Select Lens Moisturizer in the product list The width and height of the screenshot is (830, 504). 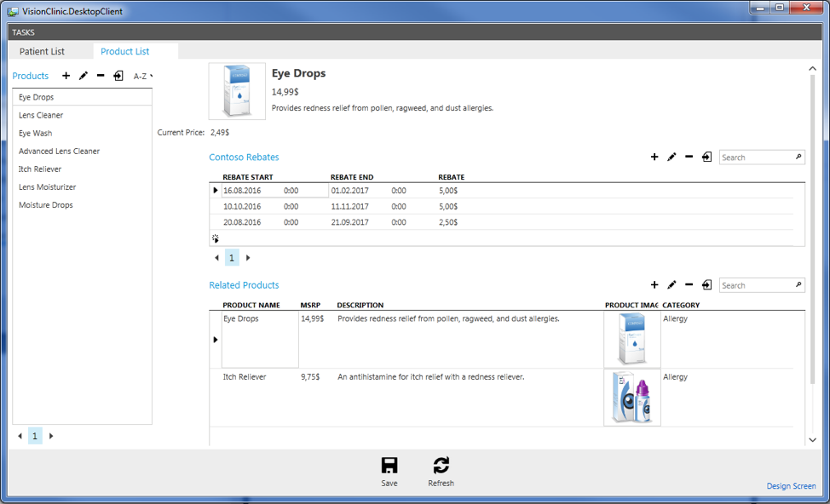coord(48,187)
